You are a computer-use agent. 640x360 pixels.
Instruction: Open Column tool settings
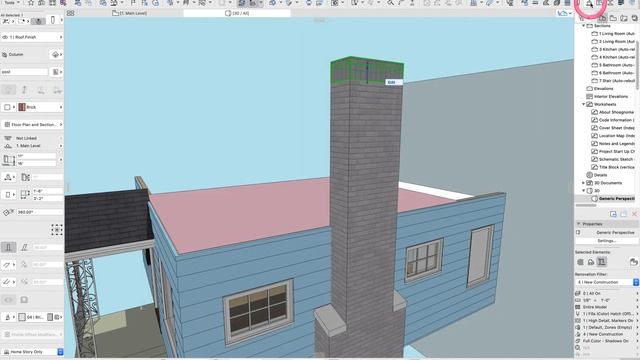coord(13,54)
